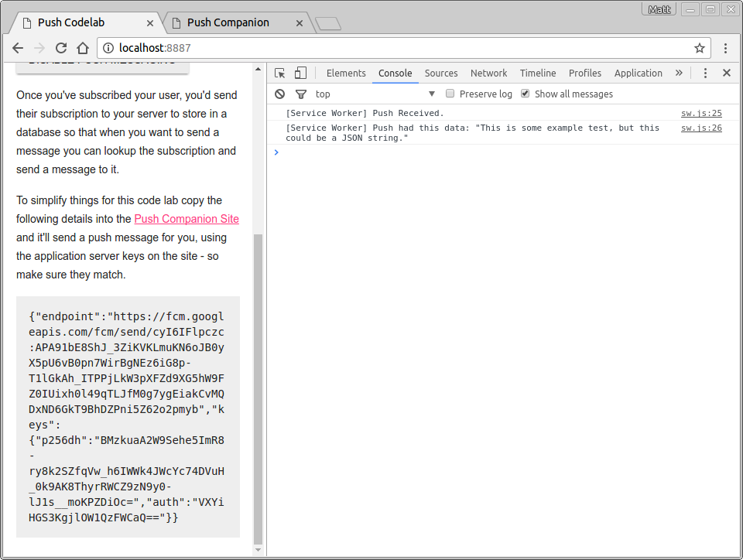Open the Sources panel tab

click(441, 73)
